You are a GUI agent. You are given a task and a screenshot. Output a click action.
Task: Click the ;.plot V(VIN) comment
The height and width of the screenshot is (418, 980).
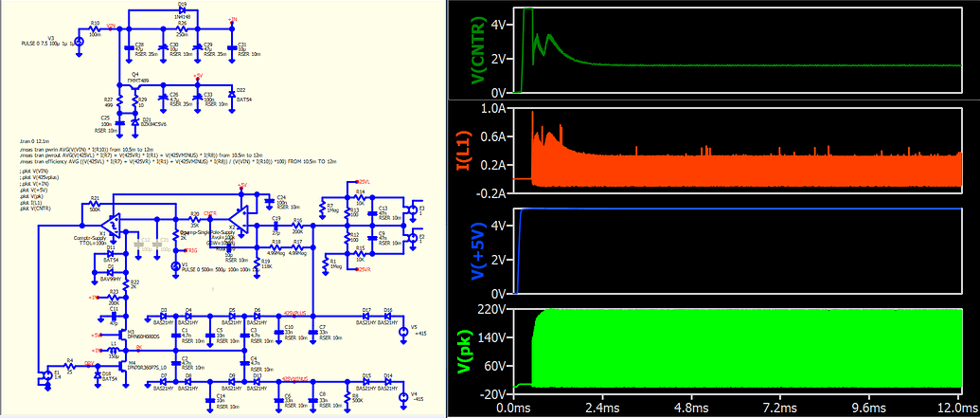(x=34, y=171)
